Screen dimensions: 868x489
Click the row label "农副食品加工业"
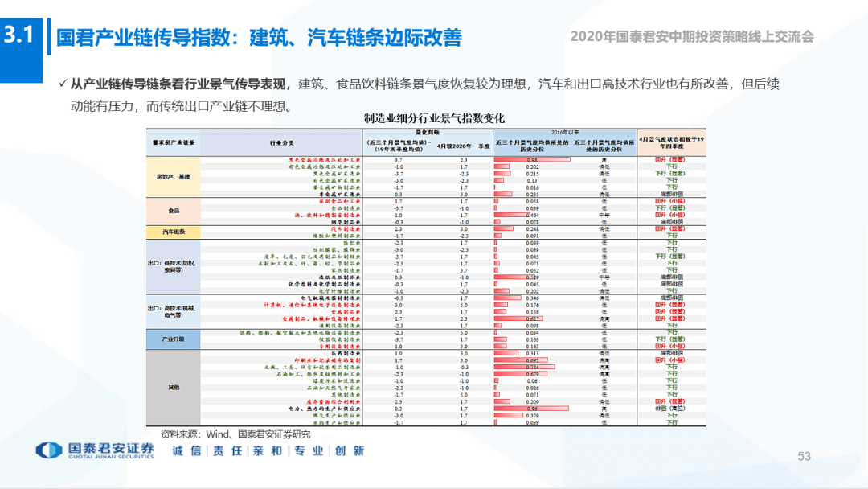coord(340,202)
